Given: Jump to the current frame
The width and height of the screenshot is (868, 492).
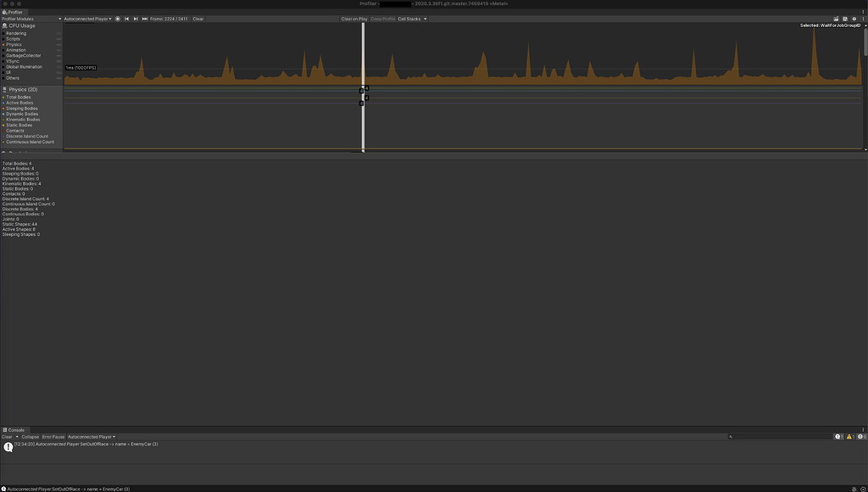Looking at the screenshot, I should click(144, 19).
